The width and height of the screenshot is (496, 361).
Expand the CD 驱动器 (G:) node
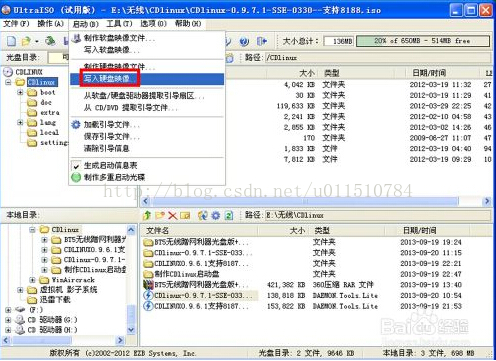coord(8,320)
